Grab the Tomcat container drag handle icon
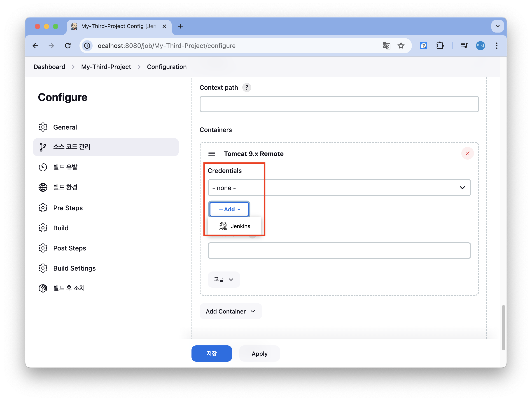Viewport: 532px width, 401px height. point(212,153)
